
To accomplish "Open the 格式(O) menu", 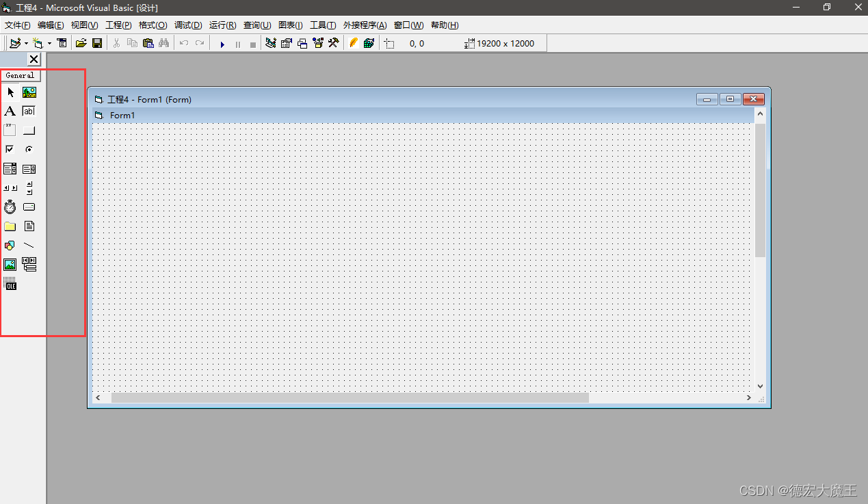I will click(x=153, y=25).
